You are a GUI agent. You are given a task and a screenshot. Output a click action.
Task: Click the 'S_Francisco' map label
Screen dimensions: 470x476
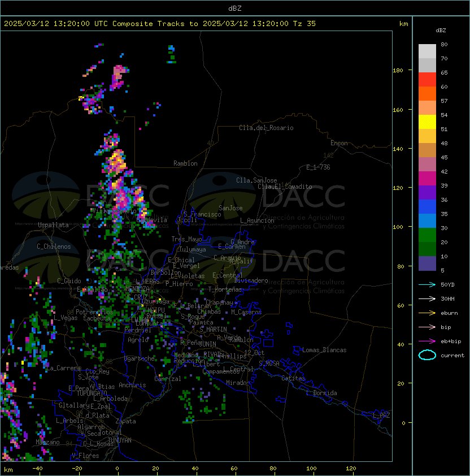(x=202, y=214)
